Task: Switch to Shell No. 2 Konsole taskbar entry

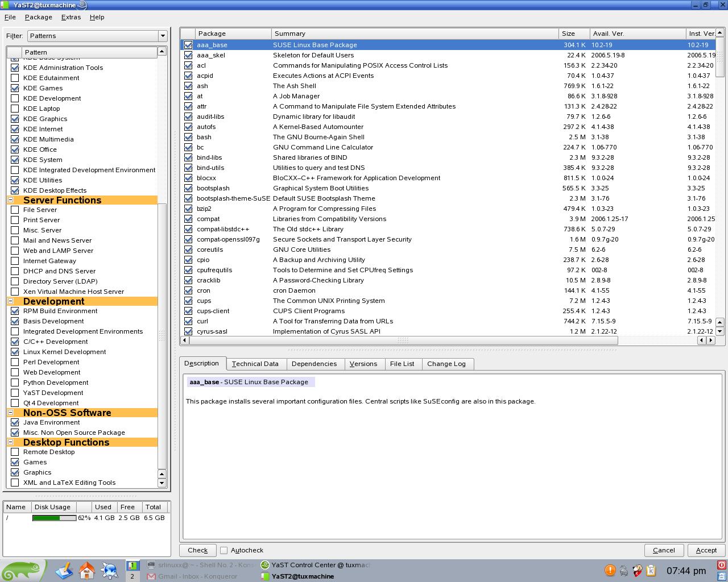Action: [x=201, y=565]
